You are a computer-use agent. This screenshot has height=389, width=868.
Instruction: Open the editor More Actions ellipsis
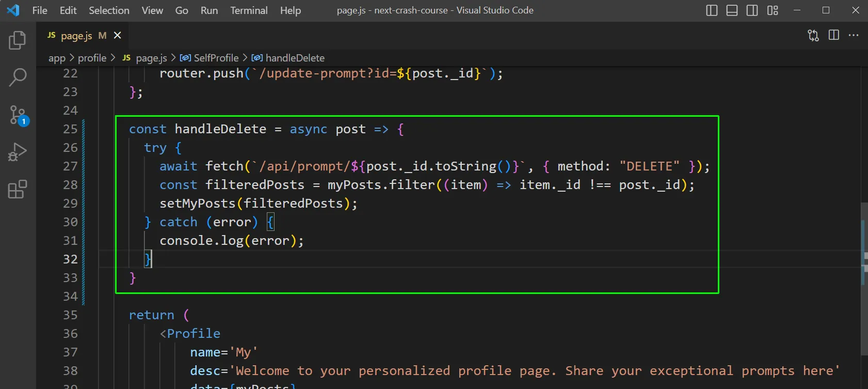click(x=854, y=35)
